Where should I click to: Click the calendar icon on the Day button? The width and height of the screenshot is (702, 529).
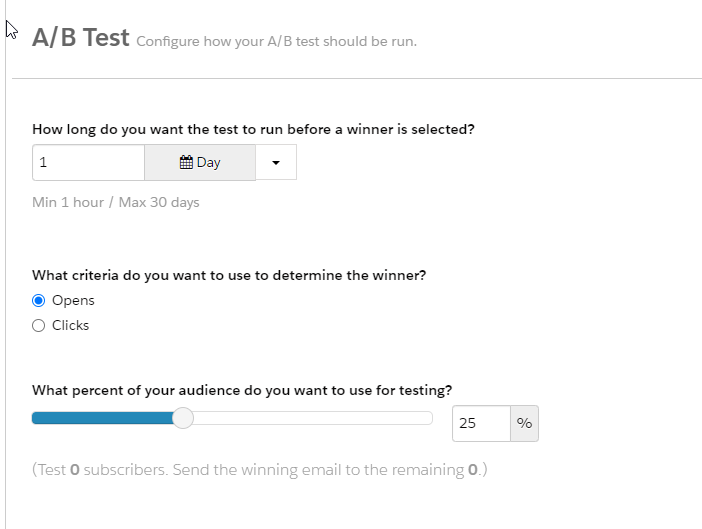pyautogui.click(x=186, y=163)
